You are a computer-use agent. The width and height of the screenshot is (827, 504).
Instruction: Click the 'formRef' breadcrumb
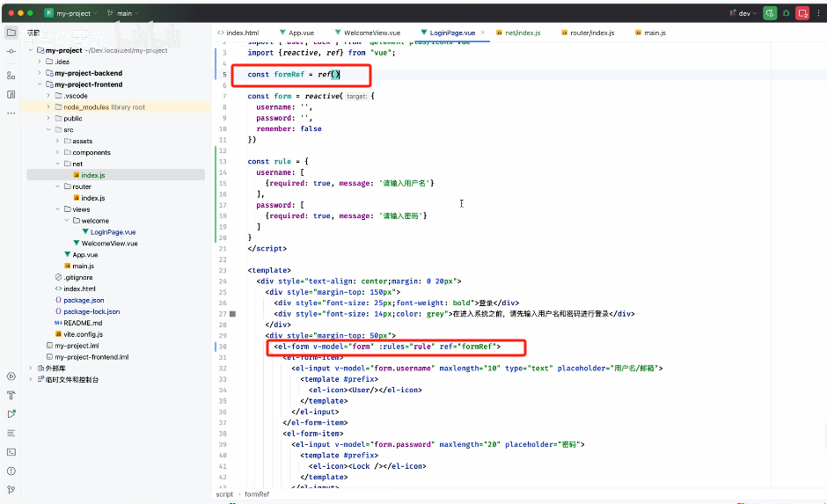(x=257, y=494)
